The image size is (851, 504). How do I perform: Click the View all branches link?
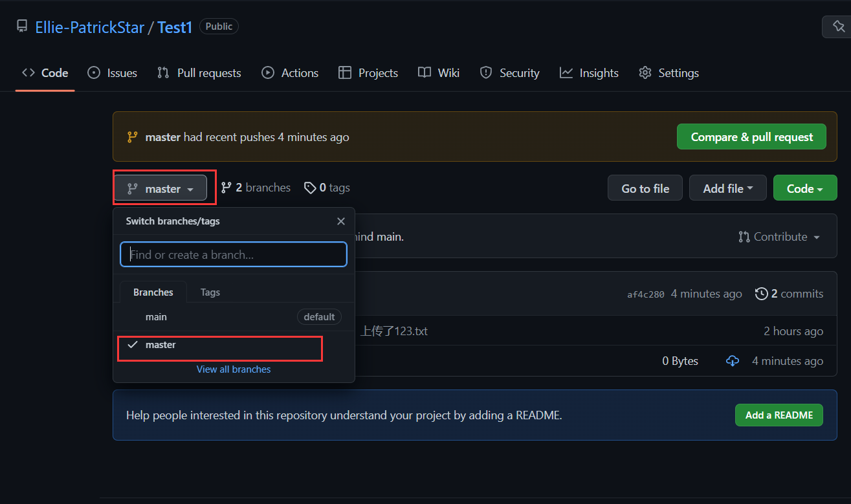(x=234, y=369)
